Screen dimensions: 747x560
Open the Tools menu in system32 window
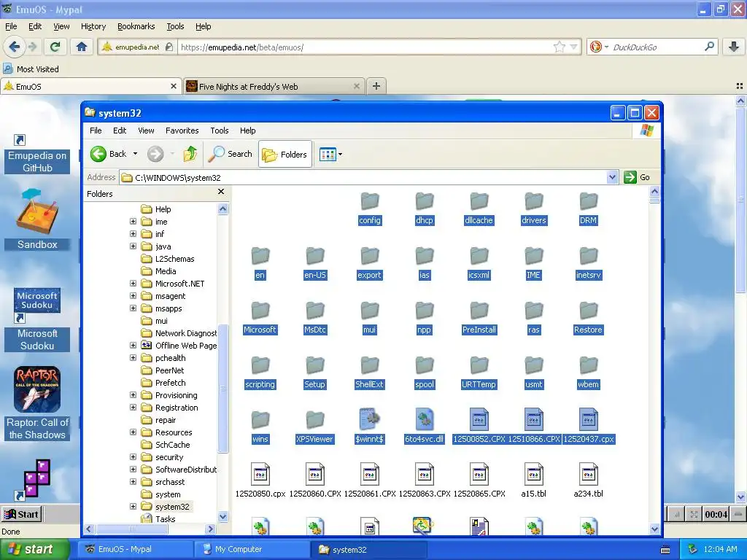(x=219, y=131)
